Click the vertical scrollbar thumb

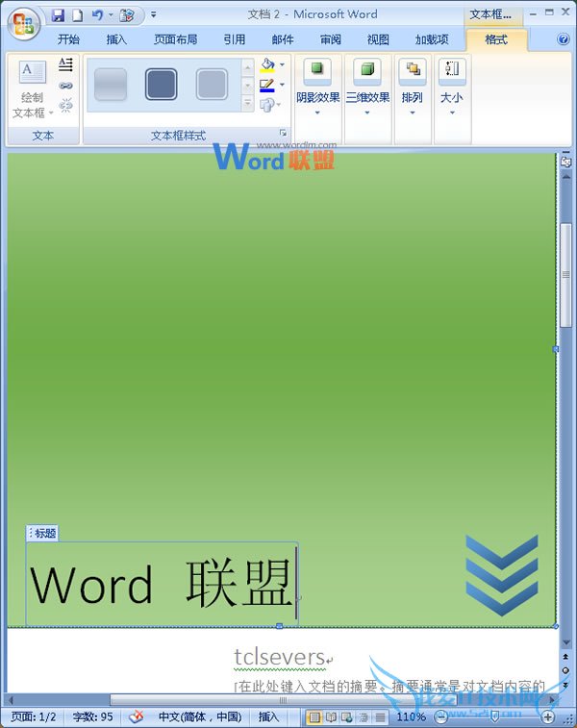565,274
